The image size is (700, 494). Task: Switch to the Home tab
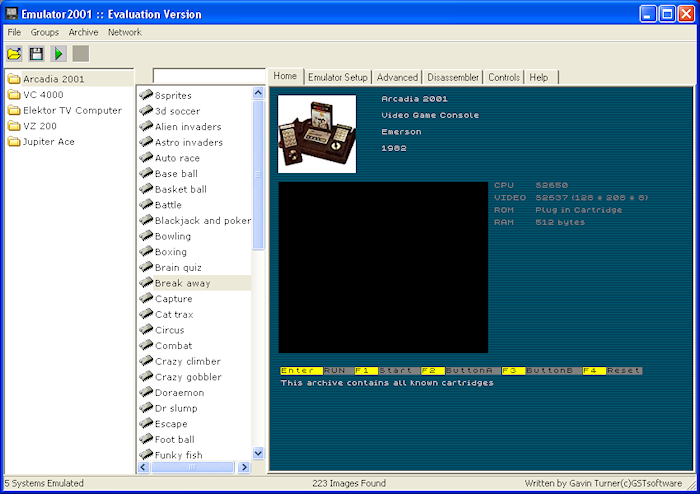tap(285, 76)
